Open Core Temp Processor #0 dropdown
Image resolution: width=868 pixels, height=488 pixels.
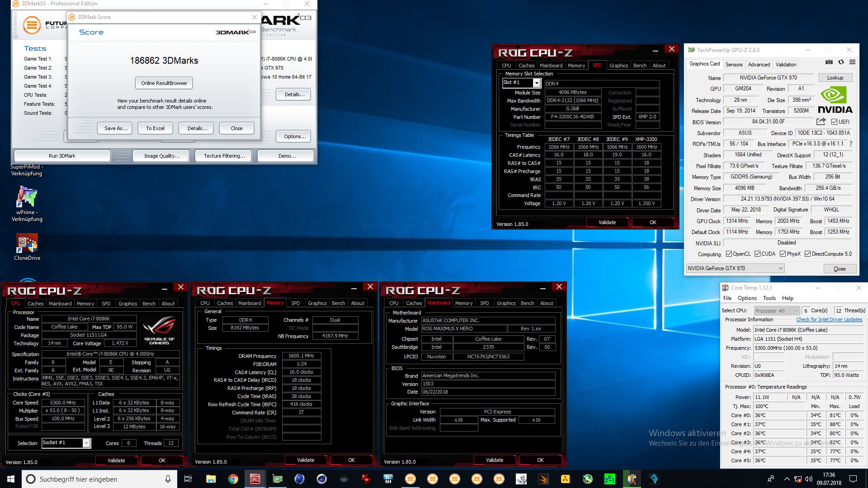point(777,311)
